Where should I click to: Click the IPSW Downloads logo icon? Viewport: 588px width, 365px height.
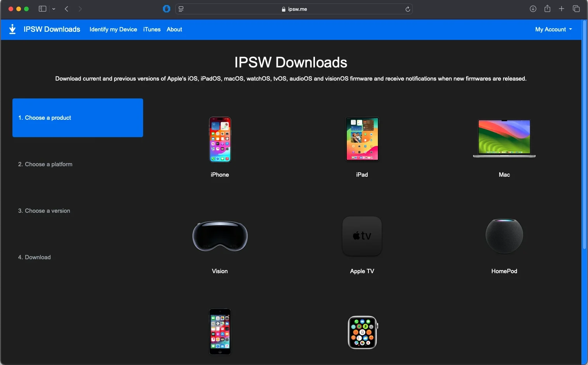coord(13,29)
